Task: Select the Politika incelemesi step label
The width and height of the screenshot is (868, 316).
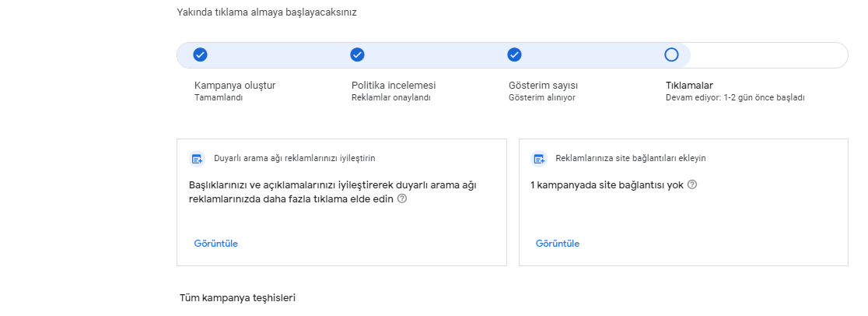Action: tap(394, 86)
